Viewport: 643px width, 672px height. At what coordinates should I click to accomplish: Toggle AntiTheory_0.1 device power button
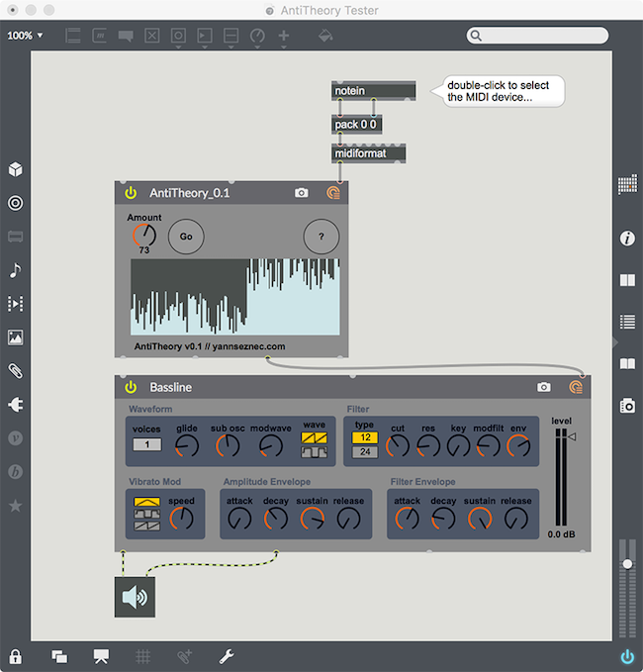point(131,193)
